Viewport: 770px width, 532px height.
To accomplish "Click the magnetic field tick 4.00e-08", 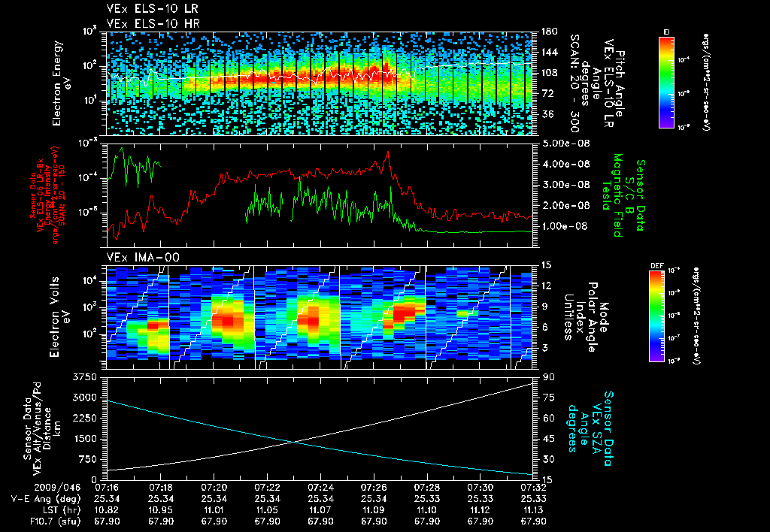I will coord(565,164).
